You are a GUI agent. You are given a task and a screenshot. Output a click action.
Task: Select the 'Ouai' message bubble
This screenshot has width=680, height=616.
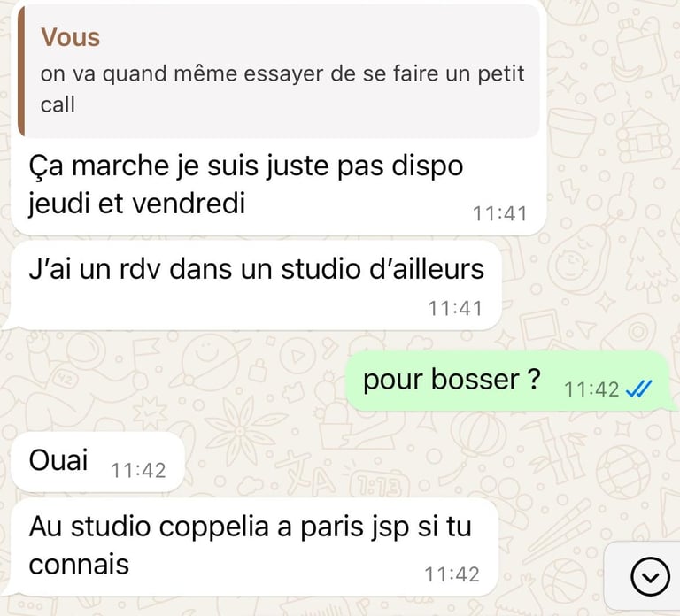[x=97, y=462]
